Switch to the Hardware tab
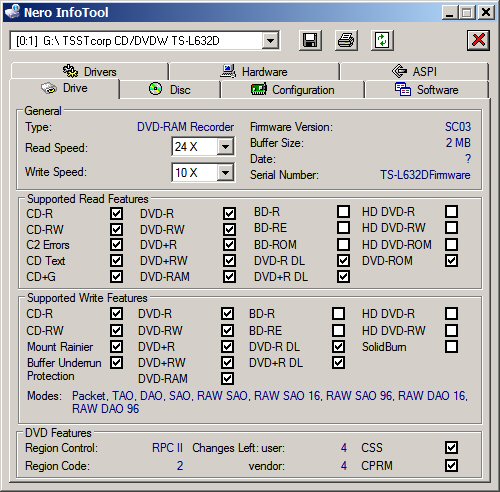500x492 pixels. click(x=254, y=71)
